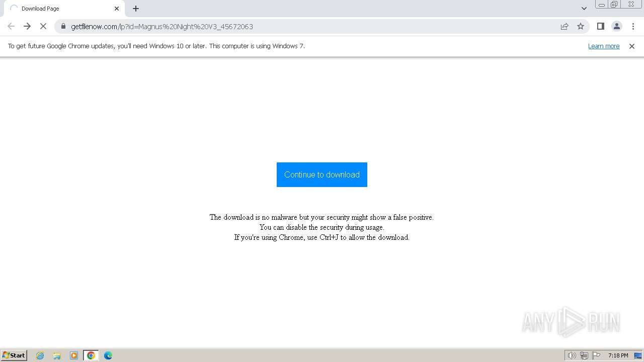This screenshot has height=362, width=644.
Task: Click the address bar with getfilenow.com URL
Action: point(322,26)
